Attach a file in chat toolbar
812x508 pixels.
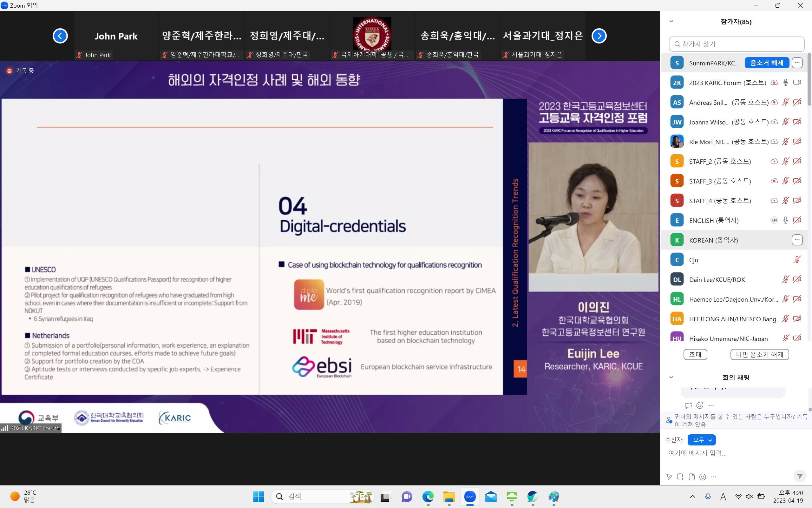tap(691, 477)
